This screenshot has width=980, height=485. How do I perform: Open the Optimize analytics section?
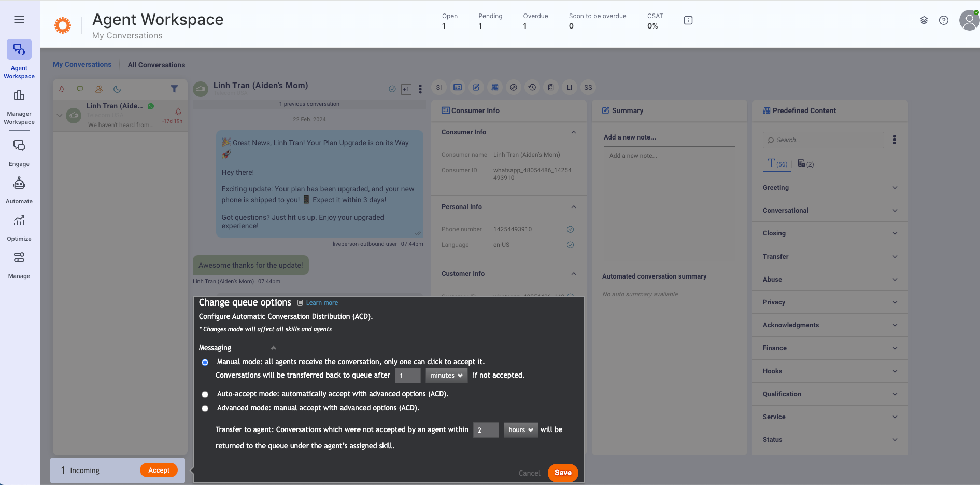coord(19,228)
